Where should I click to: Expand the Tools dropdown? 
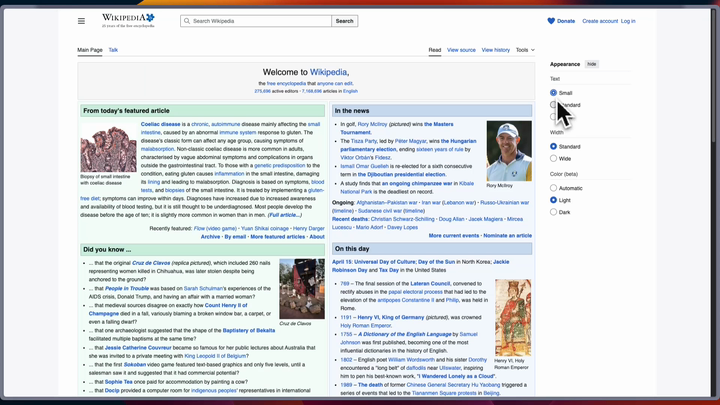pos(525,50)
